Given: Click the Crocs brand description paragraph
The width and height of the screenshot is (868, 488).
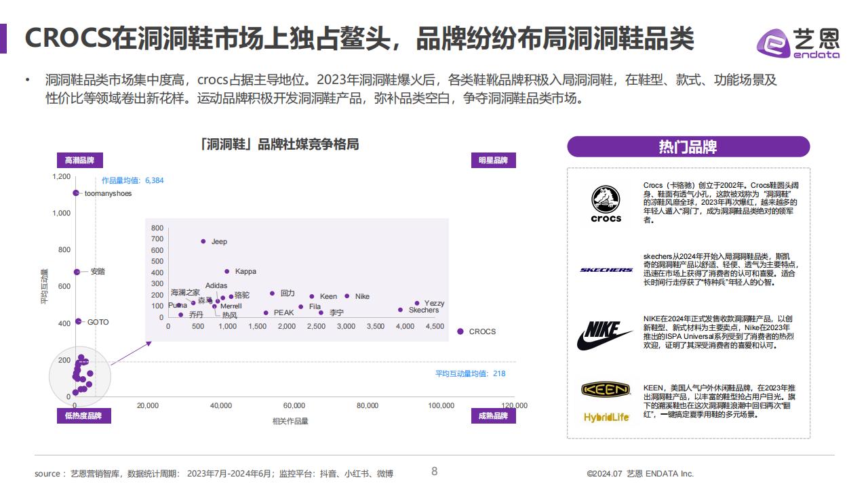Looking at the screenshot, I should tap(721, 203).
